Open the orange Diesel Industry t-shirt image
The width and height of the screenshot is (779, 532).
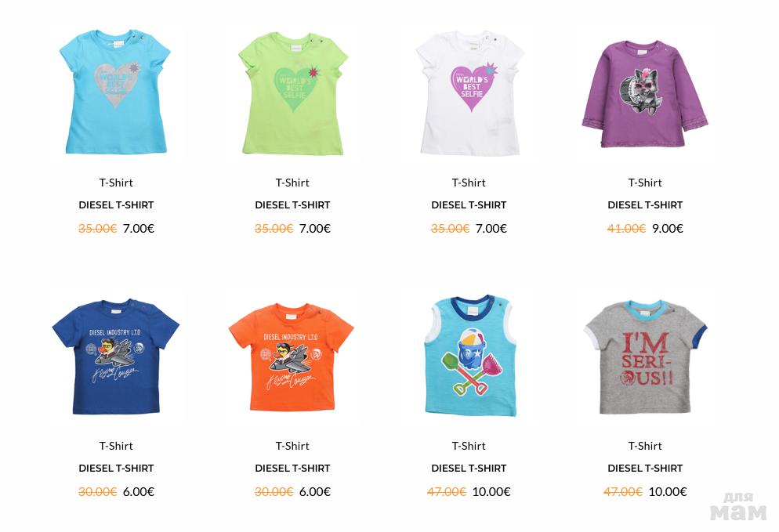pyautogui.click(x=292, y=356)
